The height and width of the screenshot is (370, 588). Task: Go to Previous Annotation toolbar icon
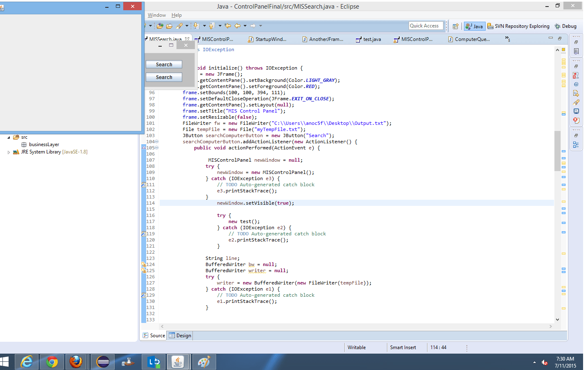[212, 26]
